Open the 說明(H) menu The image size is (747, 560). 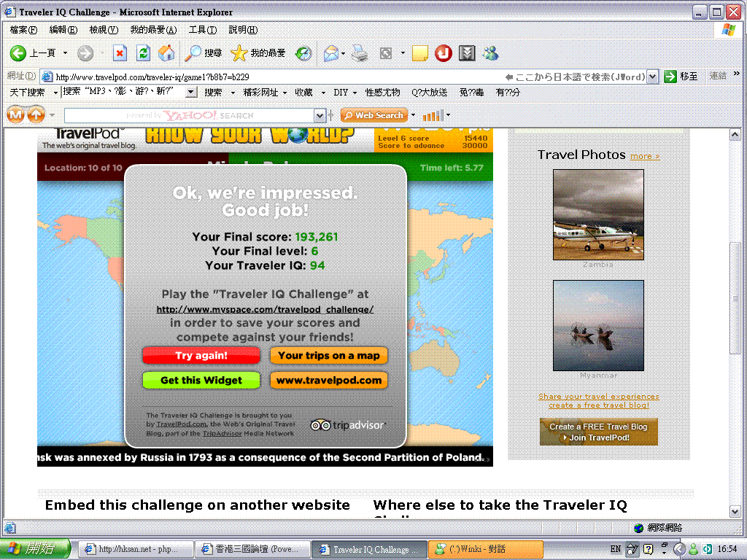243,30
